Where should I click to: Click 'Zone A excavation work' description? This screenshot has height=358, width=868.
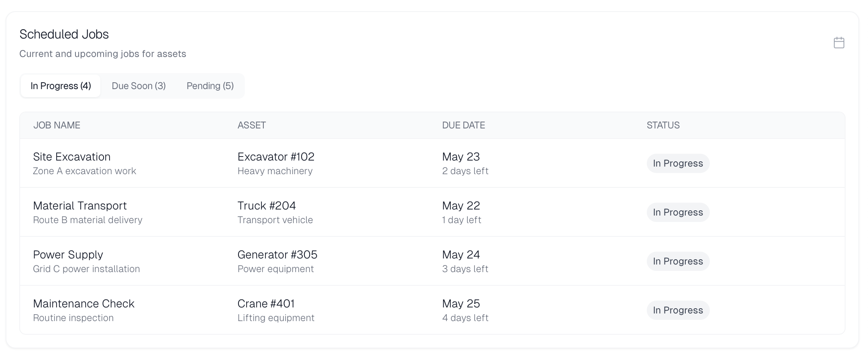point(85,171)
